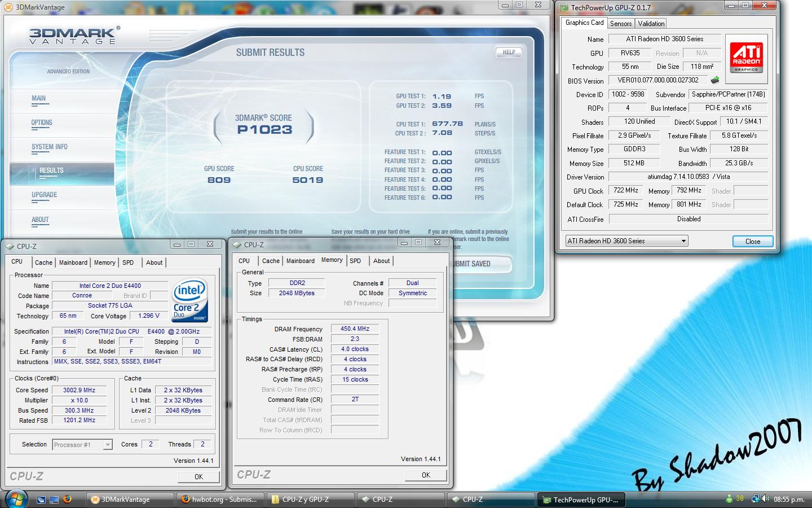Screen dimensions: 812x508
Task: Open CPU-Z y GPU-Z folder taskbar button
Action: tap(310, 500)
